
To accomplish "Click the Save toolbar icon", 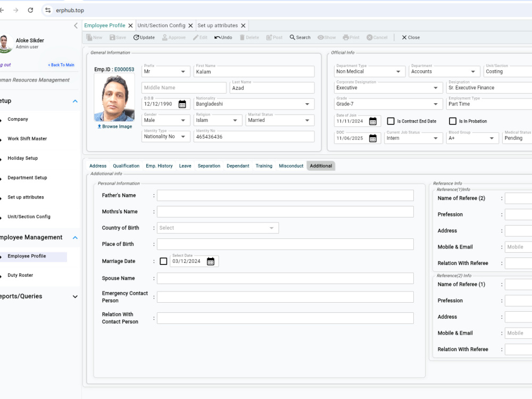I will pos(112,37).
